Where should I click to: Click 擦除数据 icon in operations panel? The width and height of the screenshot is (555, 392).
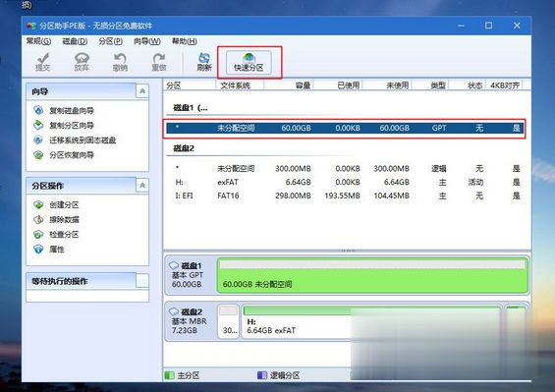click(38, 219)
